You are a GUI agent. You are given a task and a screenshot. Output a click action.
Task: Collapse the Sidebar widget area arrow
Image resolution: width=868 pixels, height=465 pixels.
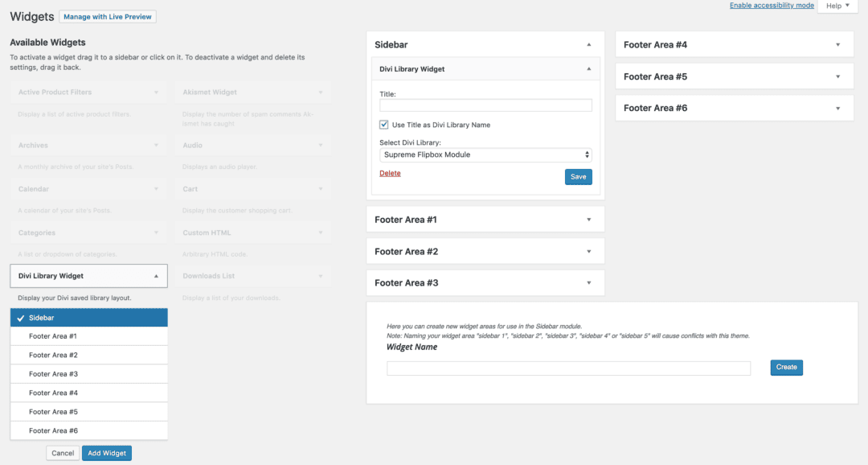tap(589, 45)
